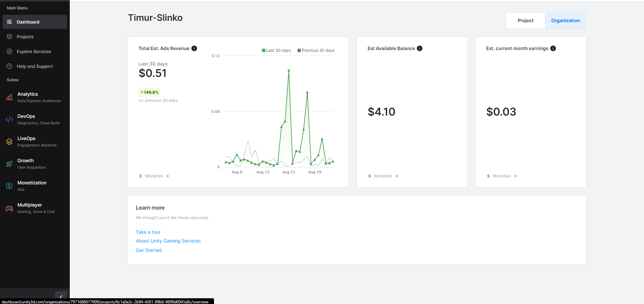
Task: Open Projects from the main menu
Action: (x=25, y=37)
